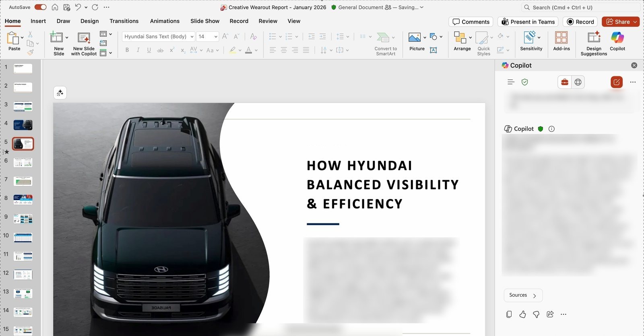Toggle Underline formatting

(149, 50)
